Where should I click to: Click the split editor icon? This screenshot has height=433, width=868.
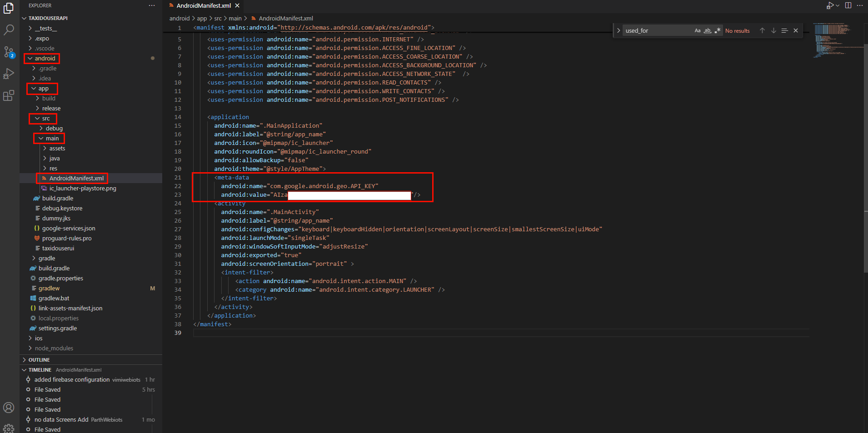[848, 5]
